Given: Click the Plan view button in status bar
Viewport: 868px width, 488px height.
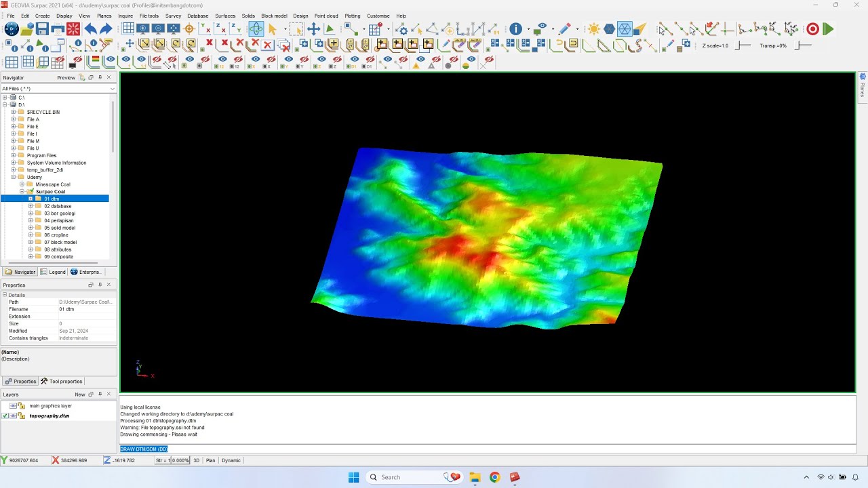Looking at the screenshot, I should pyautogui.click(x=211, y=461).
